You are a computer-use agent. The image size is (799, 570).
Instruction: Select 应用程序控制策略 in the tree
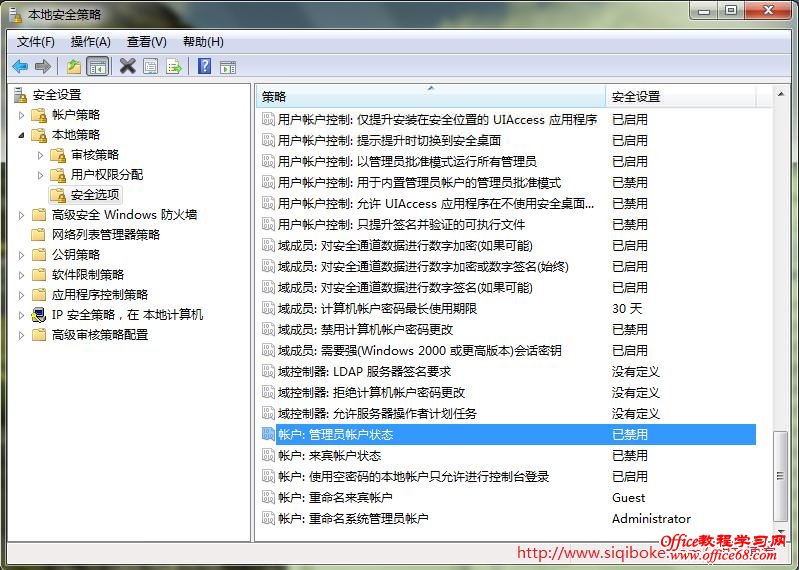pos(100,295)
